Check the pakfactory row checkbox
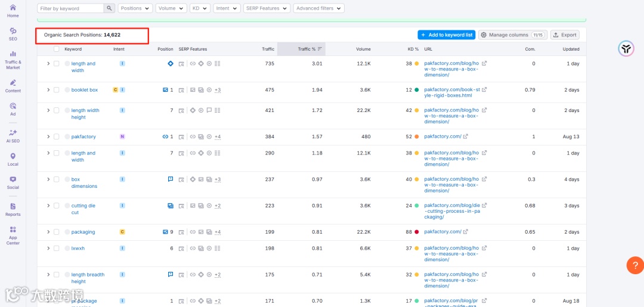Screen dimensions: 644x307 pyautogui.click(x=56, y=137)
